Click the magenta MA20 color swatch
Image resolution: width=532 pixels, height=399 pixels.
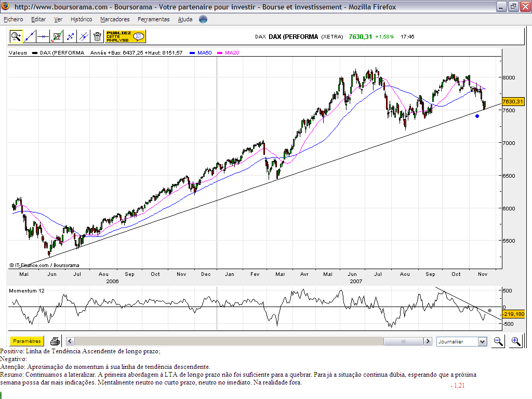pyautogui.click(x=220, y=53)
